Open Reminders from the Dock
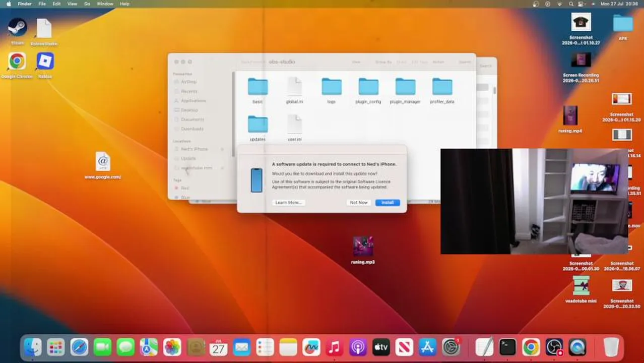The height and width of the screenshot is (363, 644). pyautogui.click(x=265, y=347)
